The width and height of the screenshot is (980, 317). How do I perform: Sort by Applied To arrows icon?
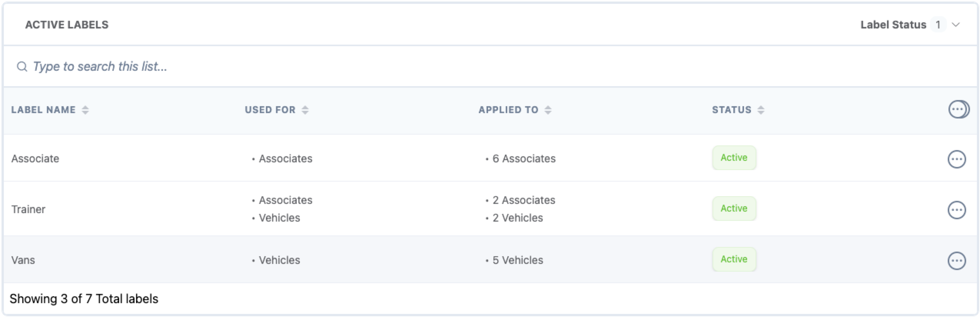pyautogui.click(x=548, y=110)
